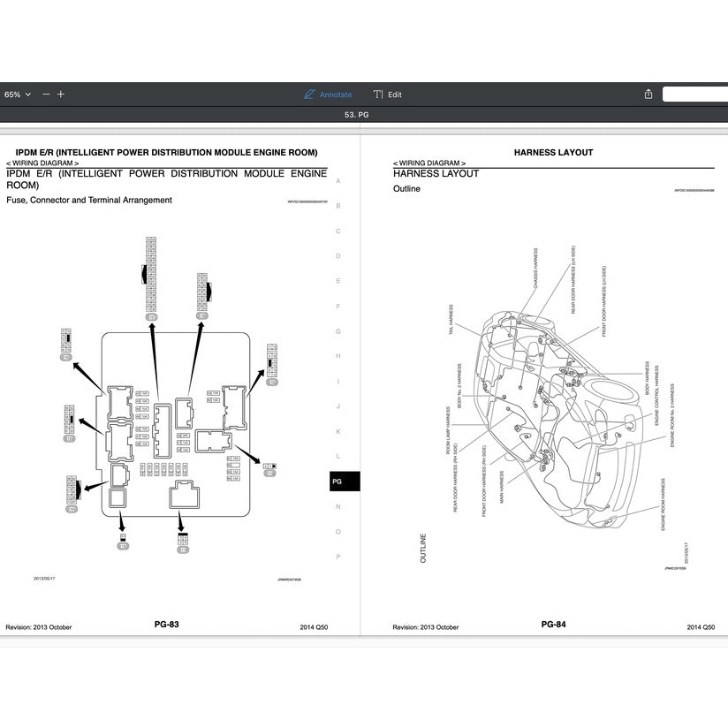Activate the Edit text tool icon
Viewport: 728px width, 728px height.
(378, 94)
